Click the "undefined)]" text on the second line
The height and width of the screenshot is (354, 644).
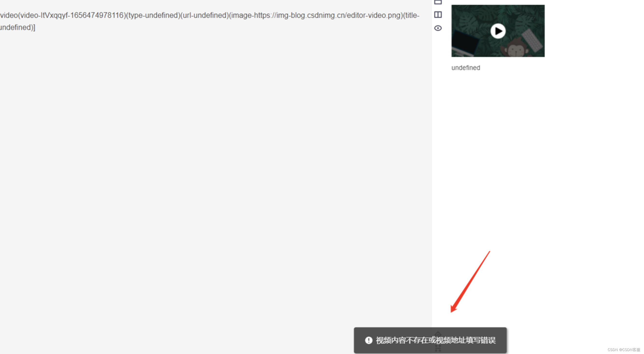click(18, 28)
